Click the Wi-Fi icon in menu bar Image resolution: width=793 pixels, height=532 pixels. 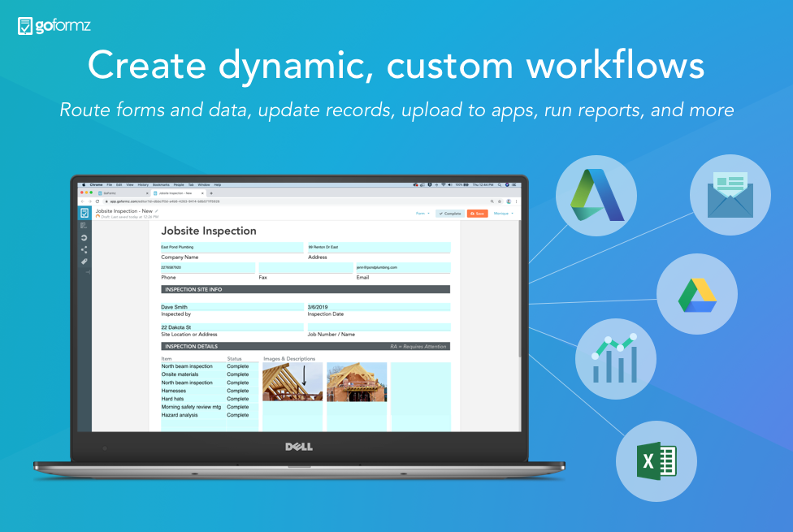click(x=443, y=185)
